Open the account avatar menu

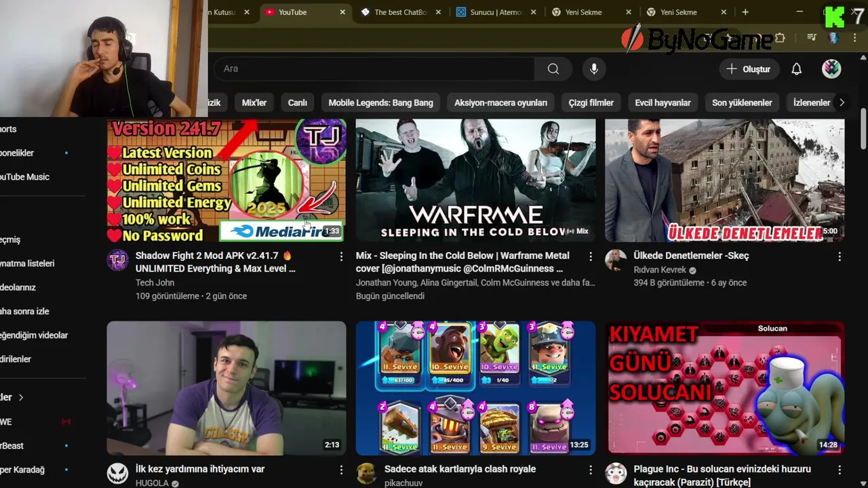coord(831,68)
